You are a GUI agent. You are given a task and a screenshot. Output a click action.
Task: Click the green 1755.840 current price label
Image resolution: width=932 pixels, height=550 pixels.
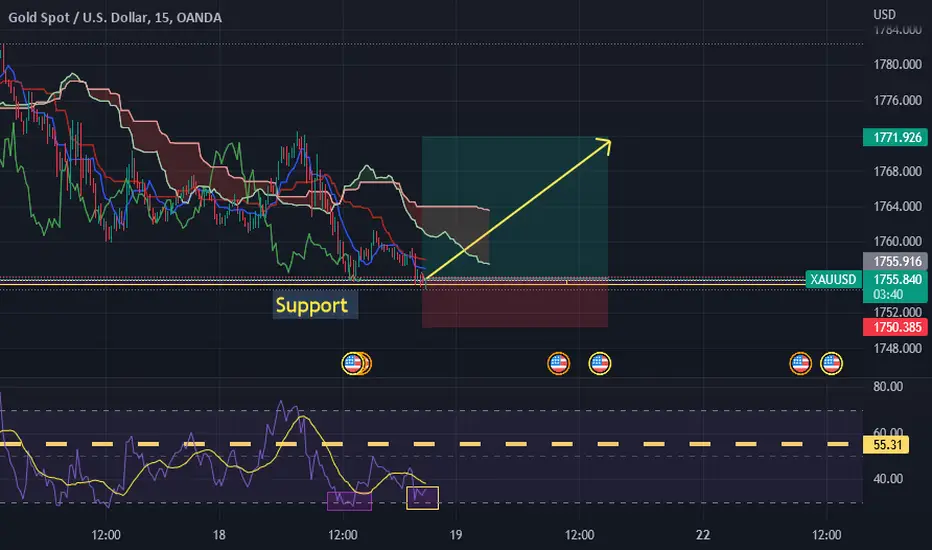[x=895, y=279]
